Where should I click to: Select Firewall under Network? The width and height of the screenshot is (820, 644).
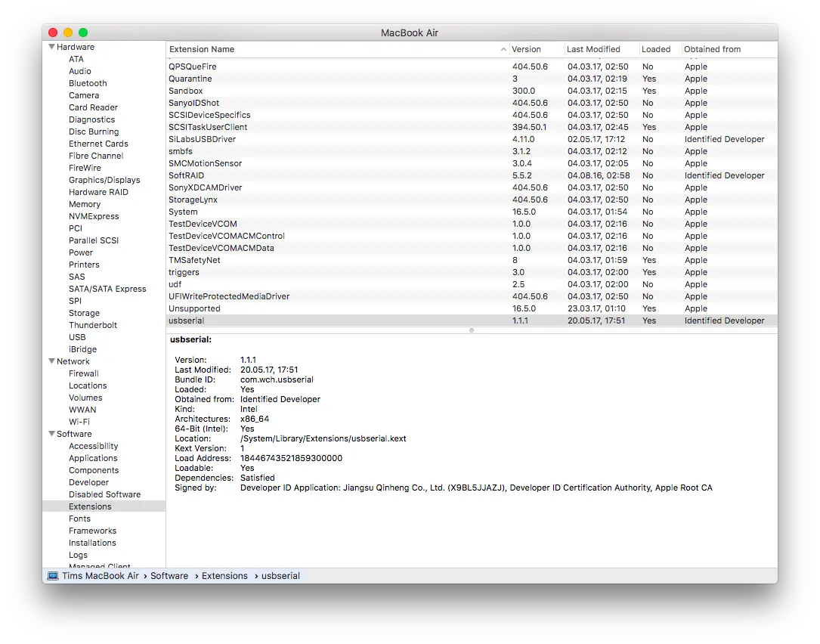click(84, 373)
